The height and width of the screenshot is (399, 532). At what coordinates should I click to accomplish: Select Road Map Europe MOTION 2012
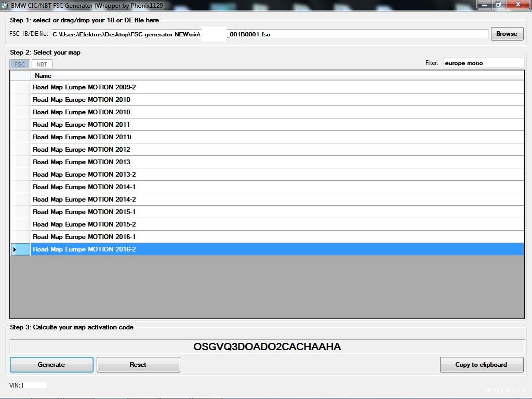pos(82,150)
